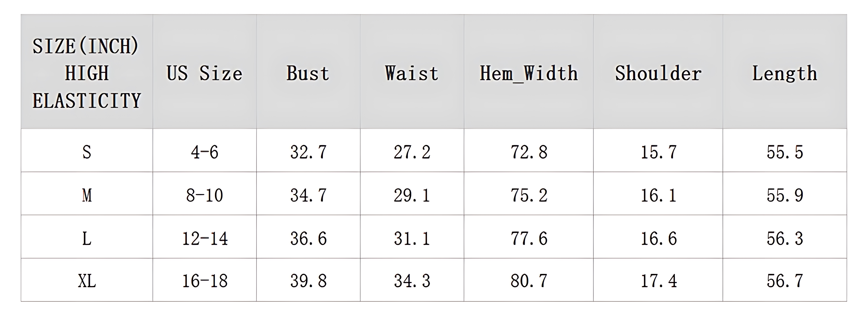
Task: Select the 4-6 US size cell
Action: coord(205,150)
